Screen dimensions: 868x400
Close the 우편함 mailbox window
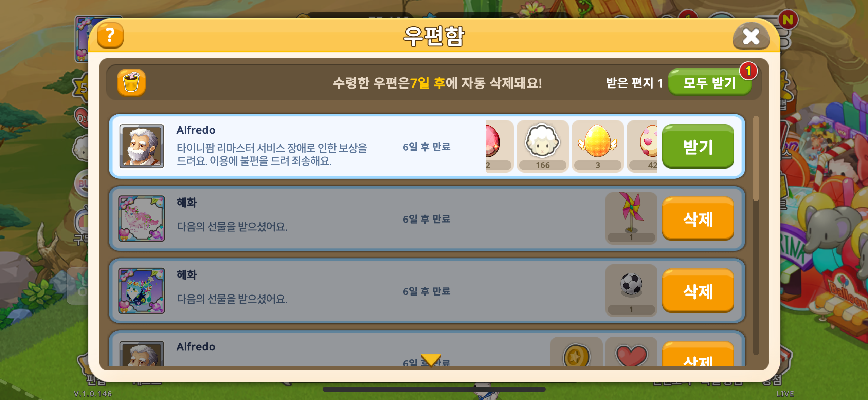tap(751, 36)
